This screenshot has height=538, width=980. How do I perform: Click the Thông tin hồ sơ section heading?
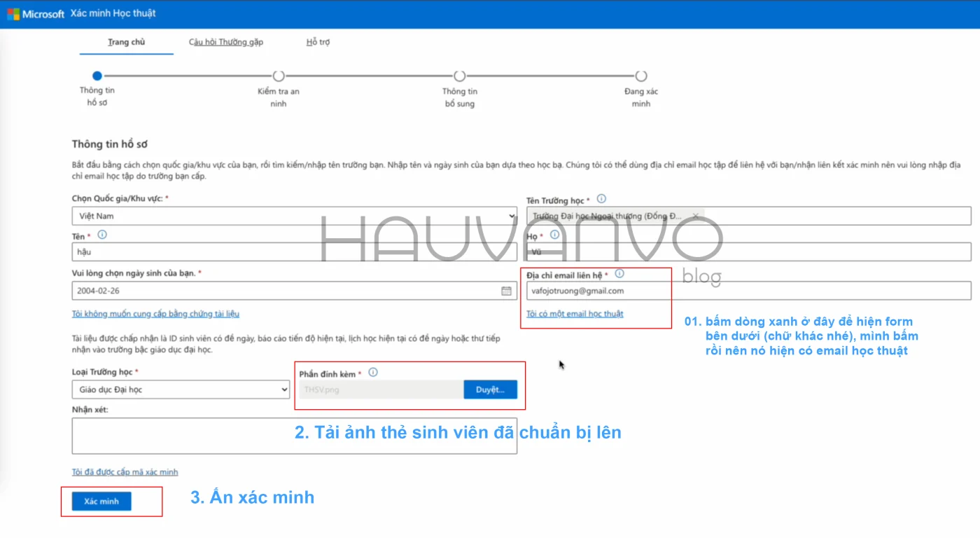pos(110,144)
